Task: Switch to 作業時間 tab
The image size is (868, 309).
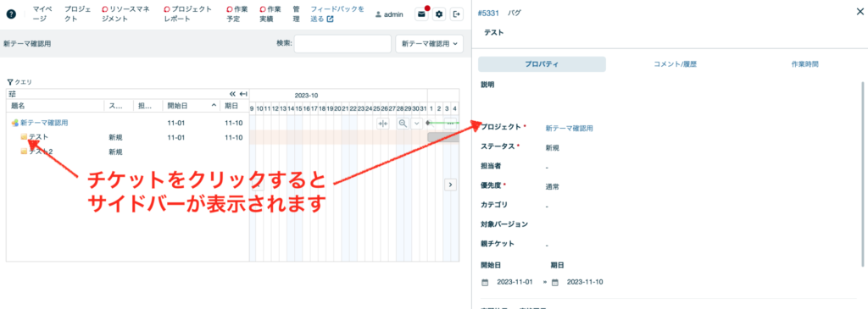Action: click(805, 64)
